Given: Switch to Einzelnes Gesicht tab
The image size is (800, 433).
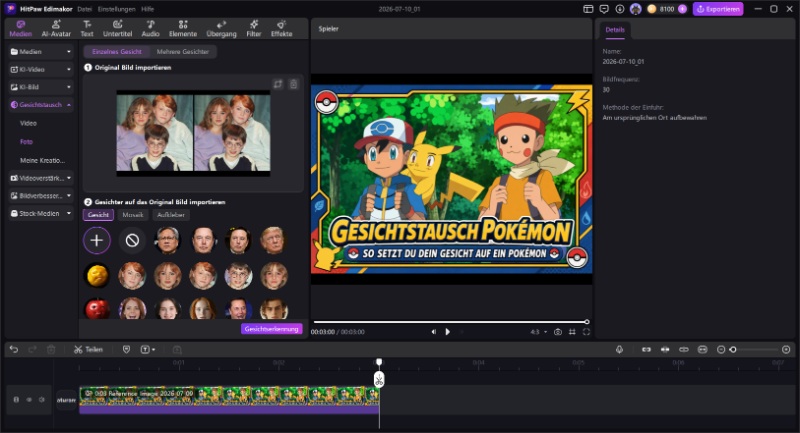Looking at the screenshot, I should tap(117, 52).
